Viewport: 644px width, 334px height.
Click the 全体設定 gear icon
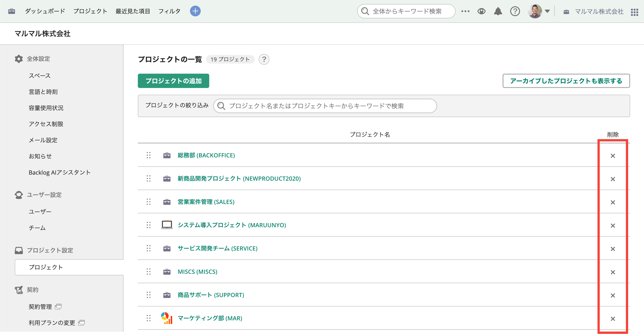tap(19, 59)
